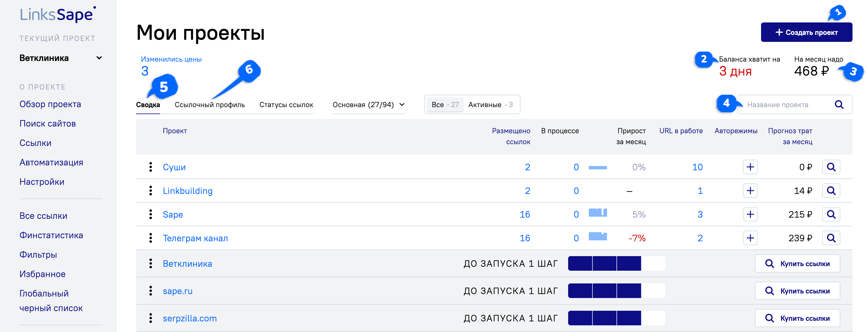Image resolution: width=868 pixels, height=332 pixels.
Task: Open Финстатистика in sidebar
Action: (51, 235)
